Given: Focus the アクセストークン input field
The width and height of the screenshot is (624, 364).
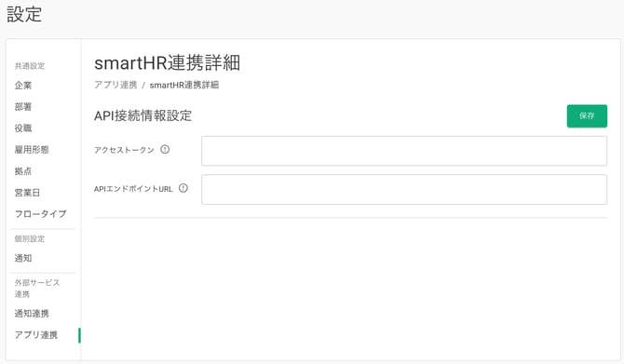Looking at the screenshot, I should pyautogui.click(x=404, y=151).
